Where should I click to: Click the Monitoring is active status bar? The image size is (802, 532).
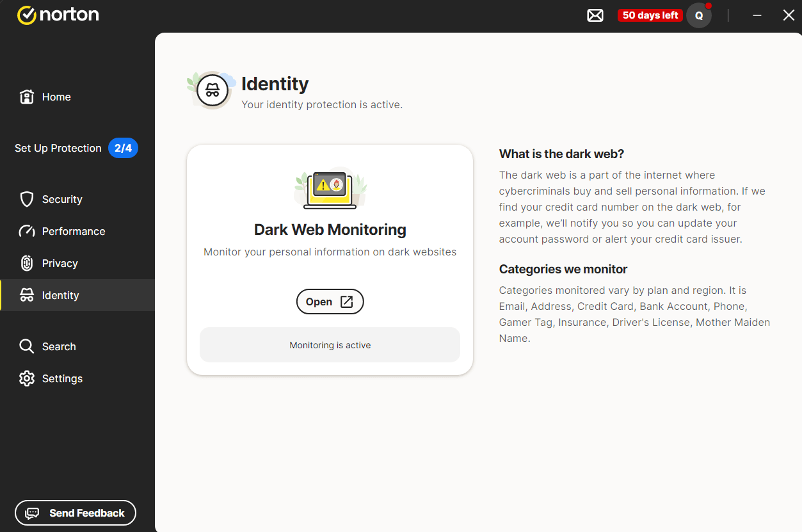point(330,344)
